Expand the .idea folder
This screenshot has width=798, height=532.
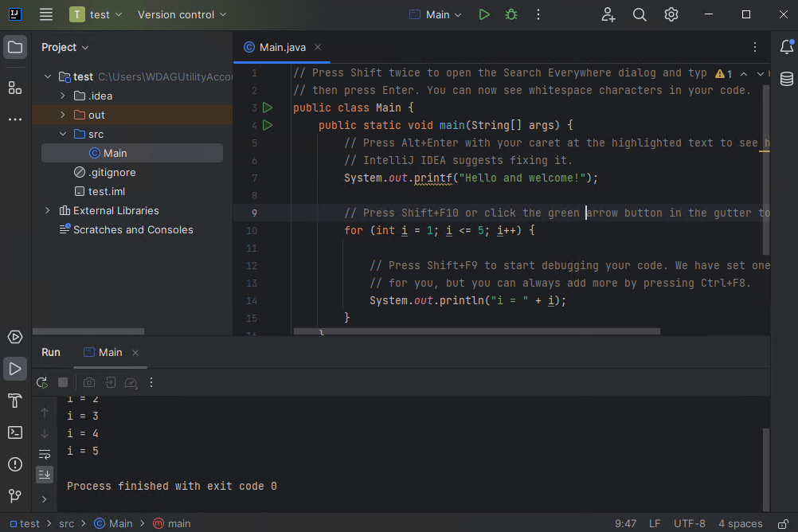click(x=63, y=96)
